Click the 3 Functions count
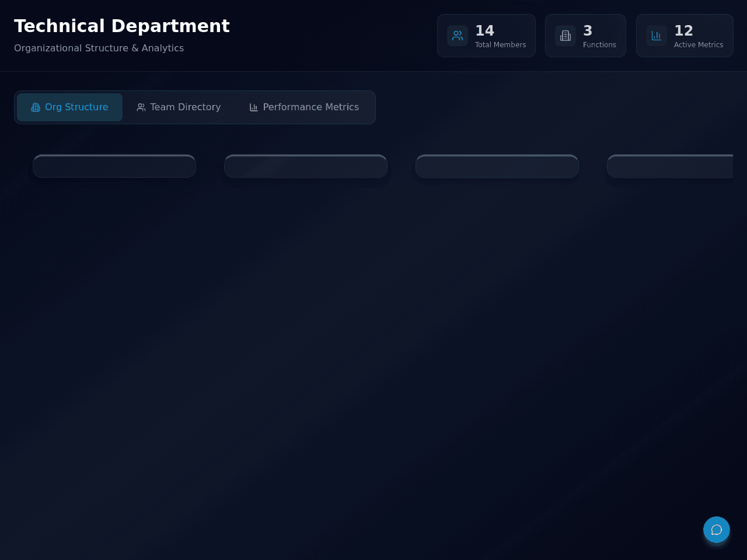This screenshot has height=560, width=747. click(x=588, y=30)
